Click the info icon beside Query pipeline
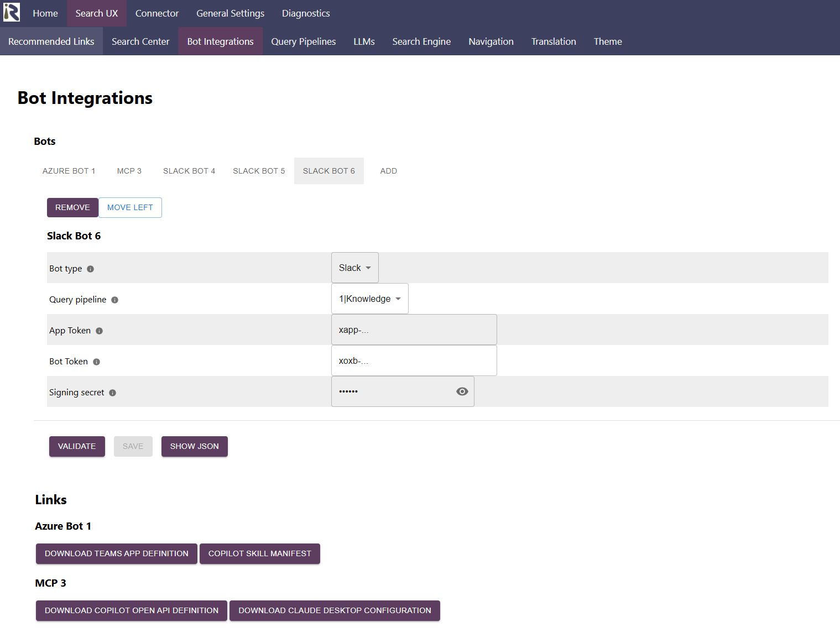The image size is (840, 643). (x=115, y=300)
